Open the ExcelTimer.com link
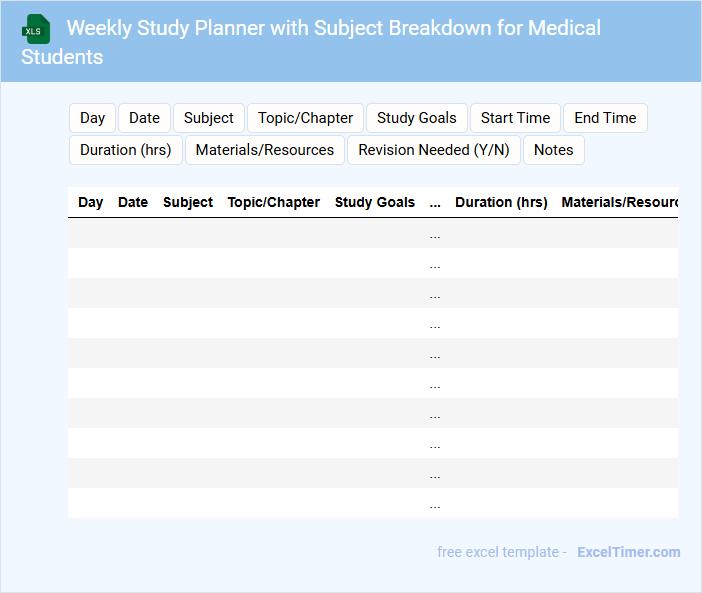 click(x=628, y=552)
